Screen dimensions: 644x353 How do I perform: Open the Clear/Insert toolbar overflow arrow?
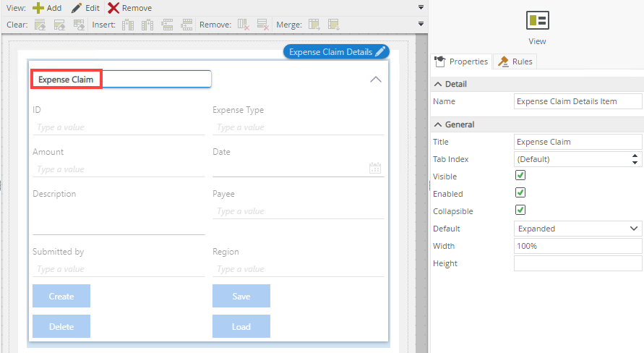click(421, 24)
